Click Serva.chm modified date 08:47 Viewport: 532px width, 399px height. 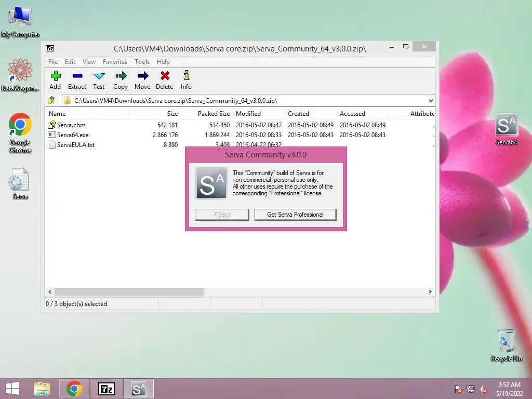pos(259,125)
